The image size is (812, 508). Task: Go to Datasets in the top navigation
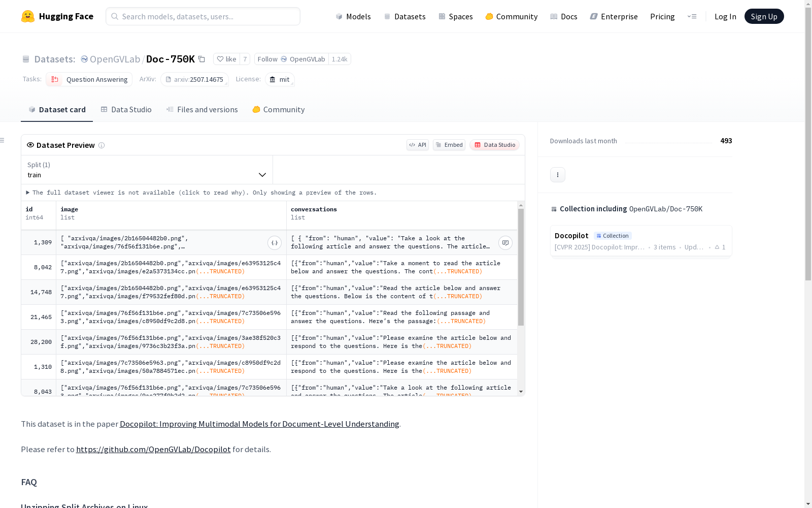[404, 16]
